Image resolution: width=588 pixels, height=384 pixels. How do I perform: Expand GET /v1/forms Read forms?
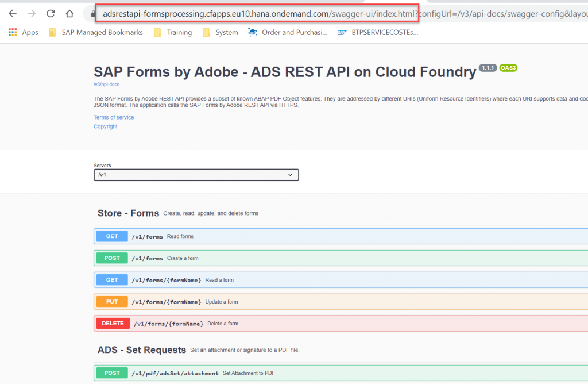(341, 236)
